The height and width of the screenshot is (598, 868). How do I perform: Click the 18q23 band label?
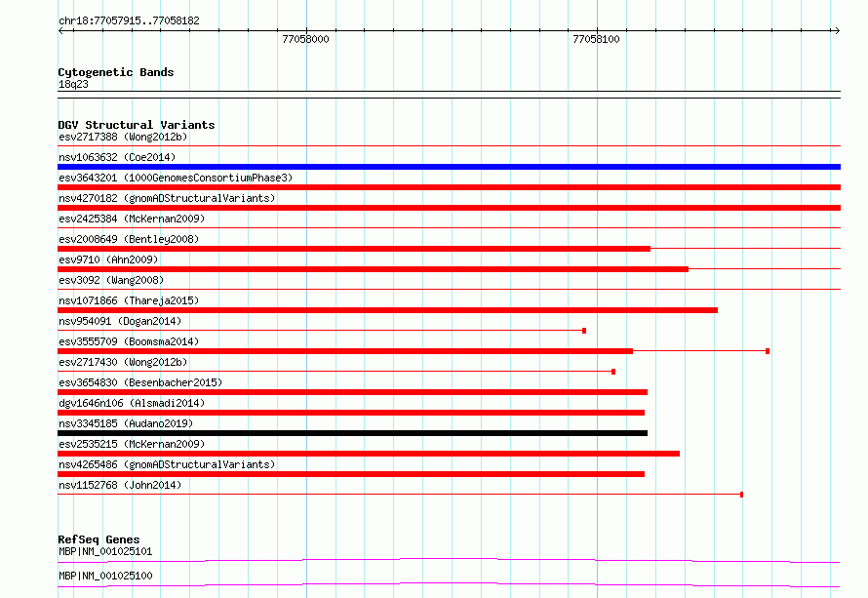tap(73, 84)
